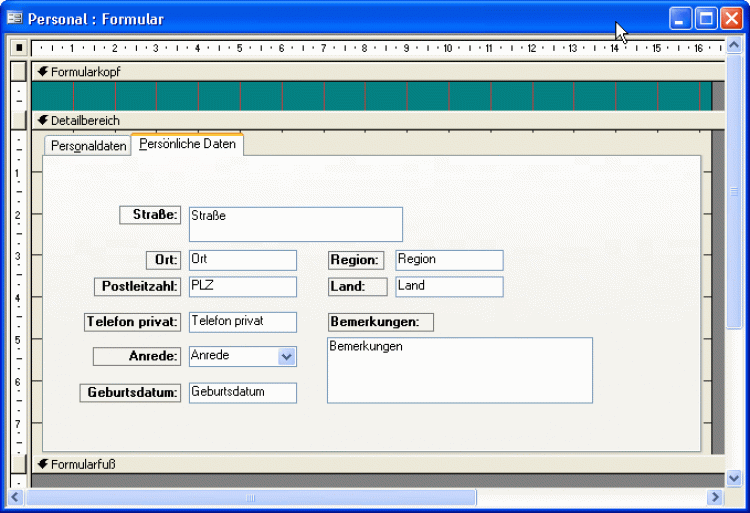Select the Ort text box

pos(242,260)
